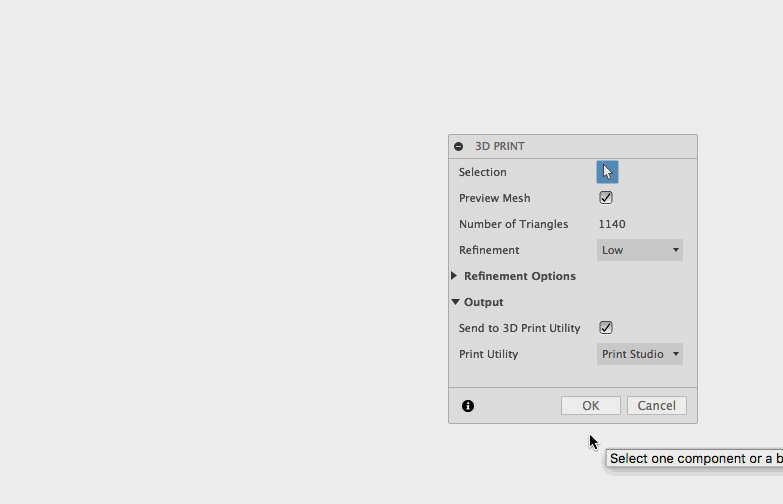
Task: Open the info help icon
Action: pos(468,406)
